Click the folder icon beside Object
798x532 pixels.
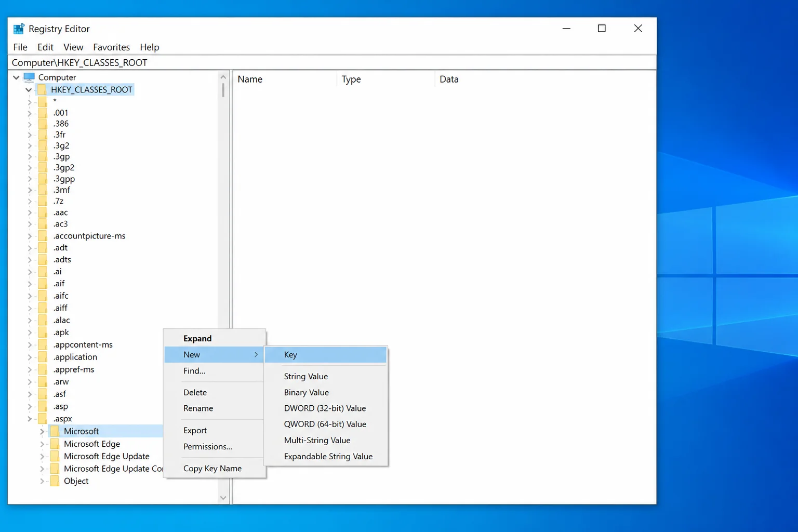click(x=55, y=481)
